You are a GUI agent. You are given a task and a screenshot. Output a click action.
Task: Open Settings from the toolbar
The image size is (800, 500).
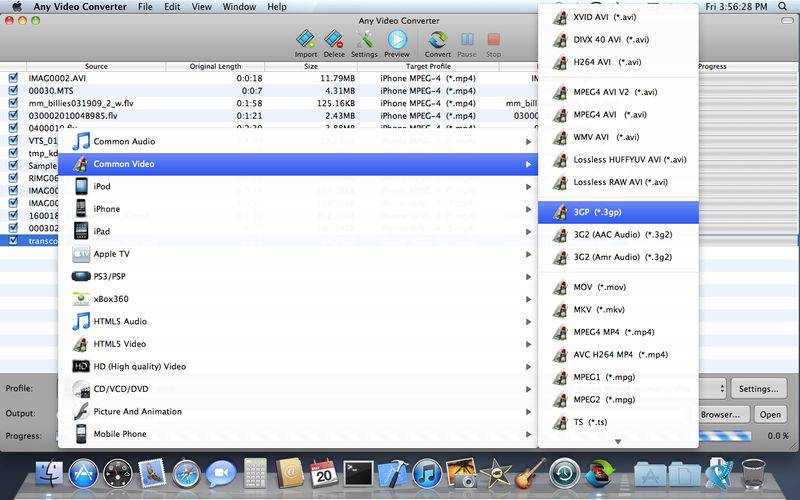pyautogui.click(x=364, y=43)
